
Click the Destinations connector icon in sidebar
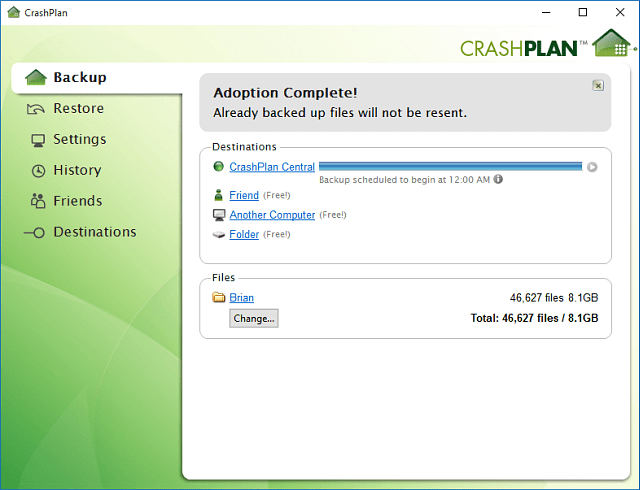[34, 233]
